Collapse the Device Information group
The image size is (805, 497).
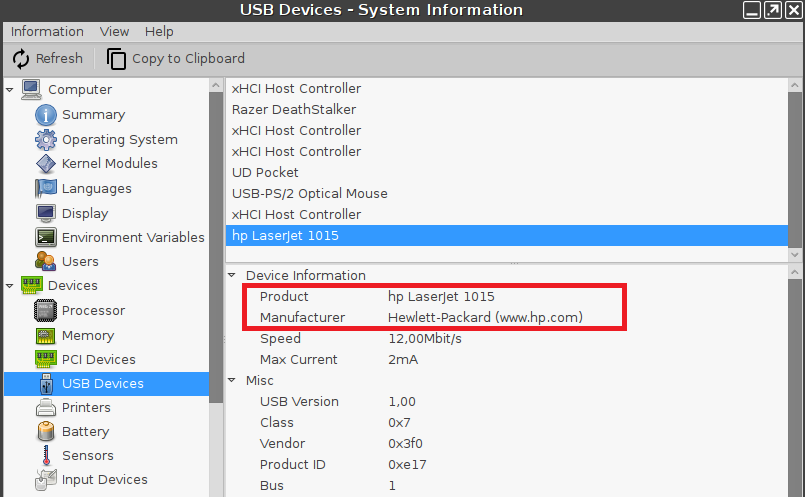(x=233, y=276)
